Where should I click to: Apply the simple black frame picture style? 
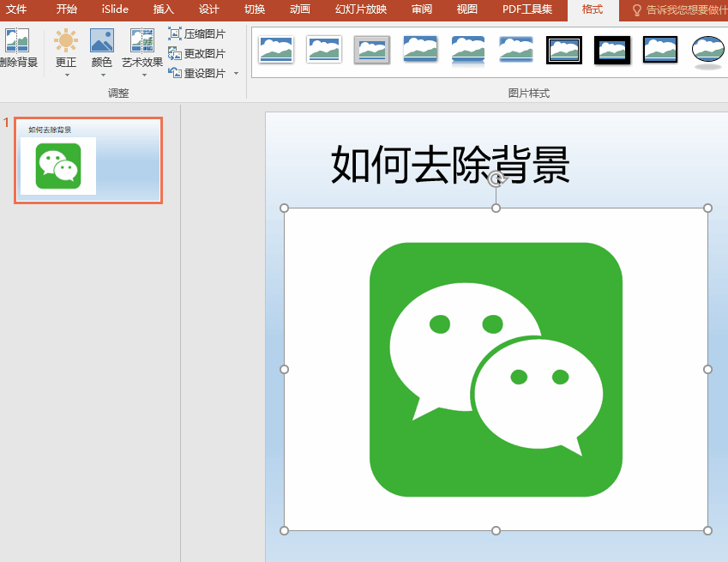click(660, 50)
